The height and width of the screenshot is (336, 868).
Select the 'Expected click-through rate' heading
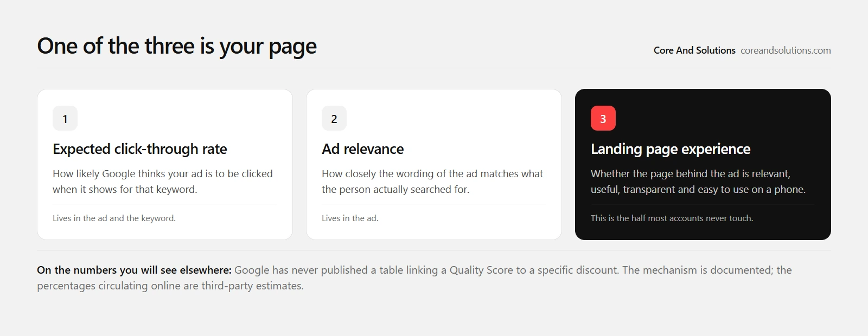140,149
